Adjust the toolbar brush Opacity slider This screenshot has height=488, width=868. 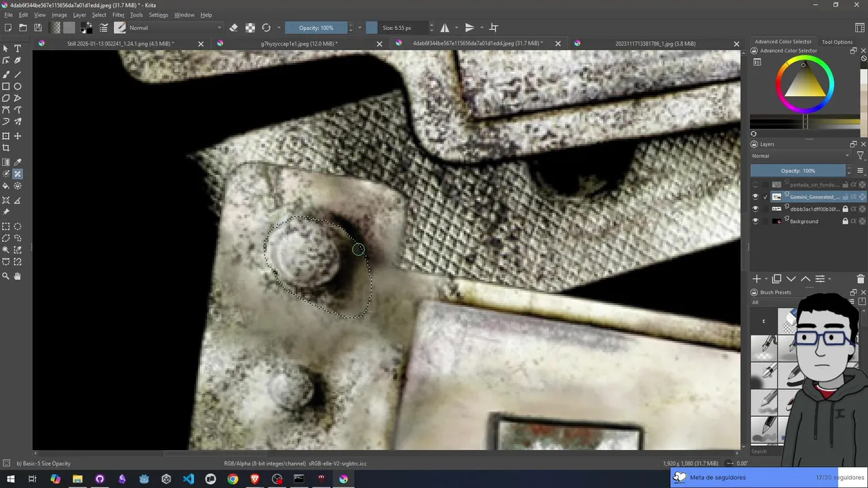pyautogui.click(x=316, y=28)
